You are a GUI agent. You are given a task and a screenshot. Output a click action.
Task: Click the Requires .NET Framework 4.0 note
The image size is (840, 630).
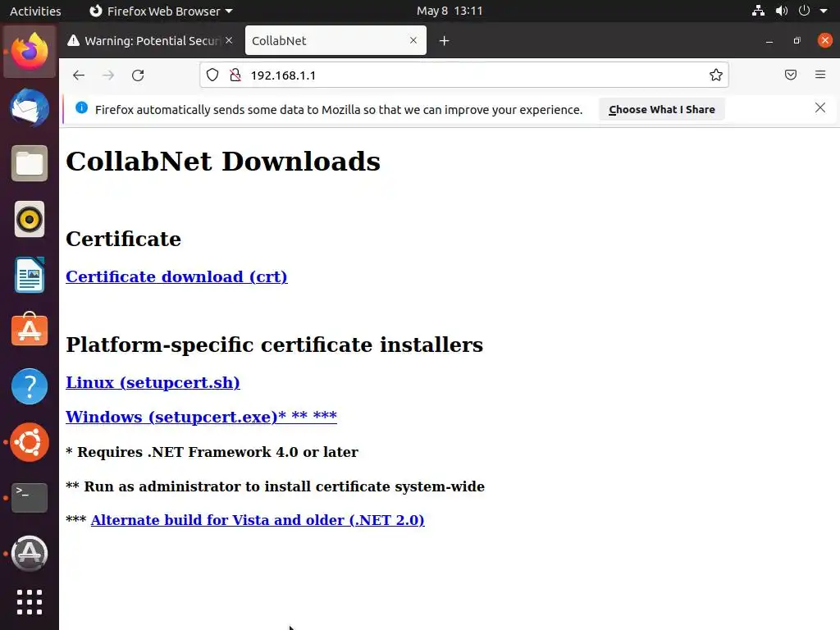click(212, 452)
